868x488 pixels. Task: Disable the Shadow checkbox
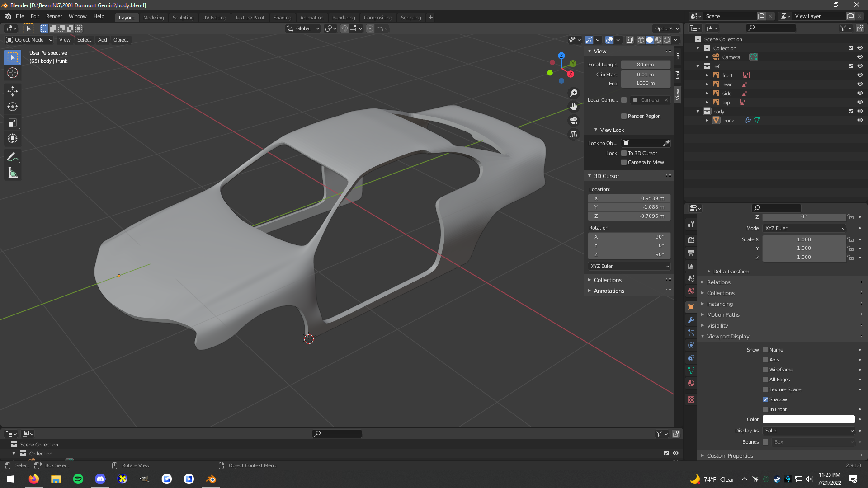point(765,399)
